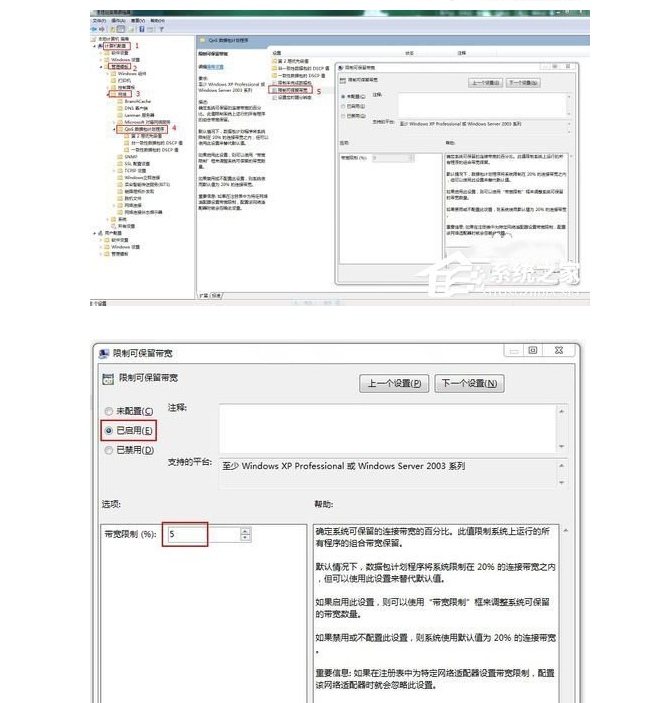Click the title bar icon of large 限制可保留带宽 dialog

click(104, 354)
